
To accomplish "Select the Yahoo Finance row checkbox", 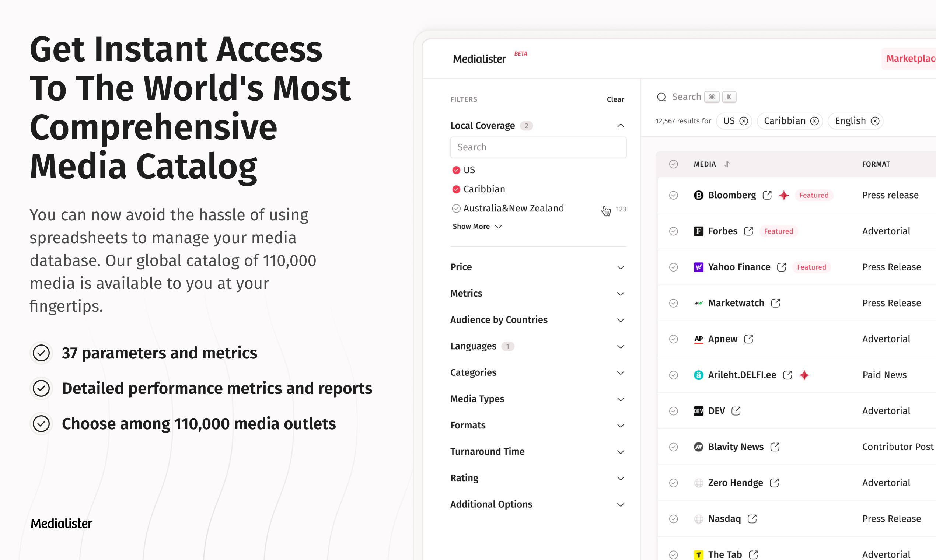I will pos(673,267).
